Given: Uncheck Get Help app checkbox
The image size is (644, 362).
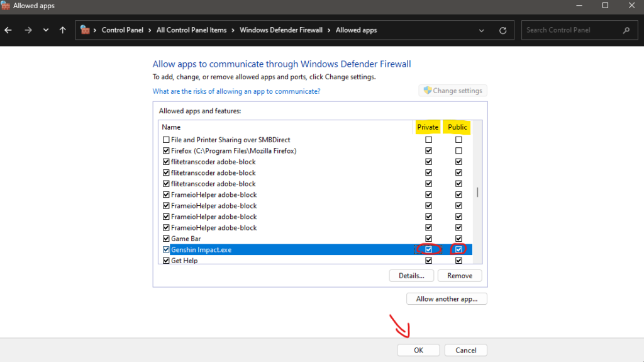Looking at the screenshot, I should click(166, 261).
